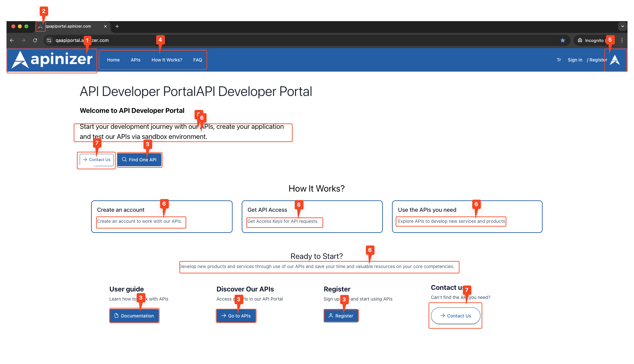Click the Find One API button
This screenshot has width=634, height=364.
point(139,160)
